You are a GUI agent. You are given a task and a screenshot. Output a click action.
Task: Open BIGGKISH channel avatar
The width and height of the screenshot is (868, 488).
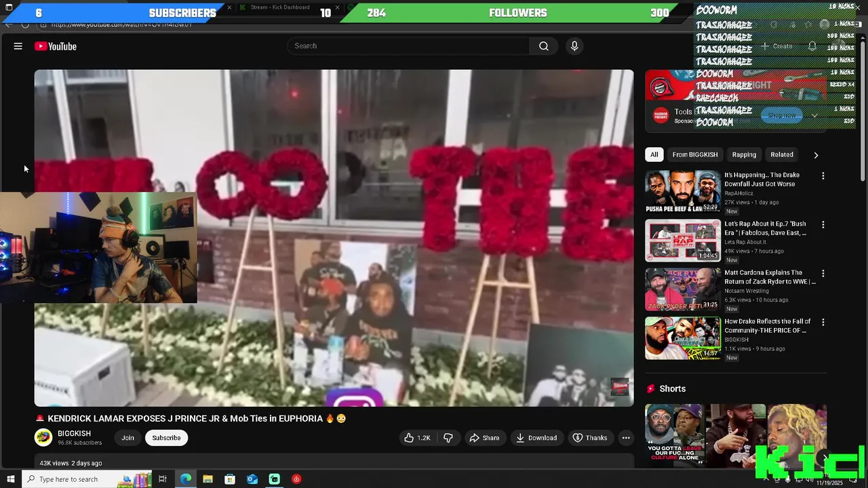click(x=43, y=438)
